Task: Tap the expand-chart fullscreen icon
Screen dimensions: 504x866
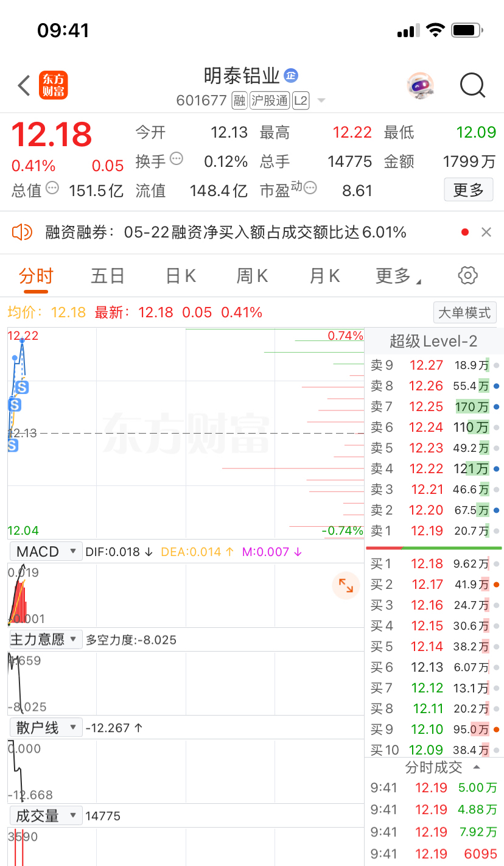Action: click(346, 586)
